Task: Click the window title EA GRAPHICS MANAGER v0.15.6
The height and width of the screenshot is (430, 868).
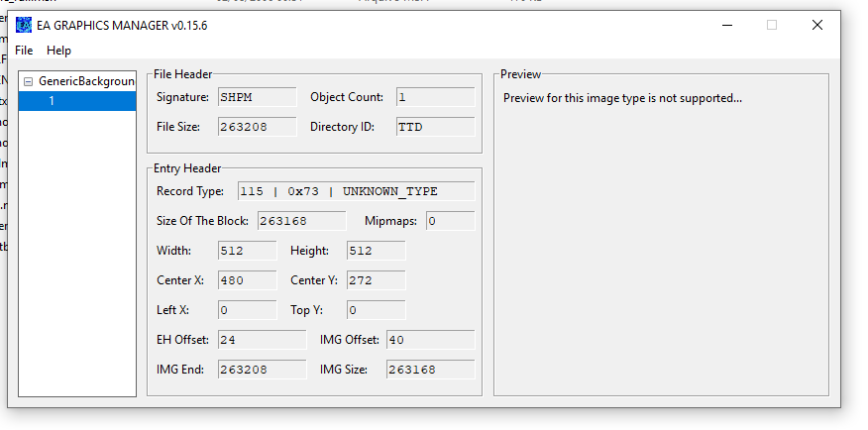Action: click(x=122, y=26)
